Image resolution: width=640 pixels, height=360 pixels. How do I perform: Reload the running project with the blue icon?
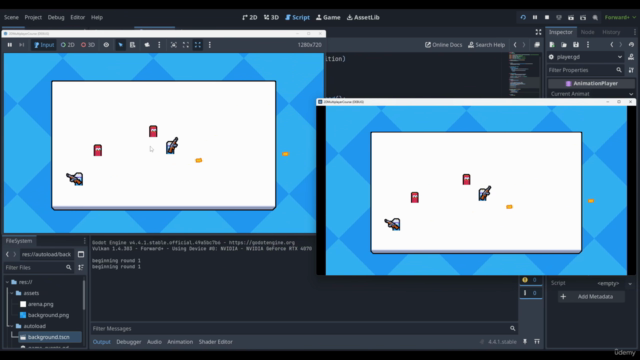(523, 17)
